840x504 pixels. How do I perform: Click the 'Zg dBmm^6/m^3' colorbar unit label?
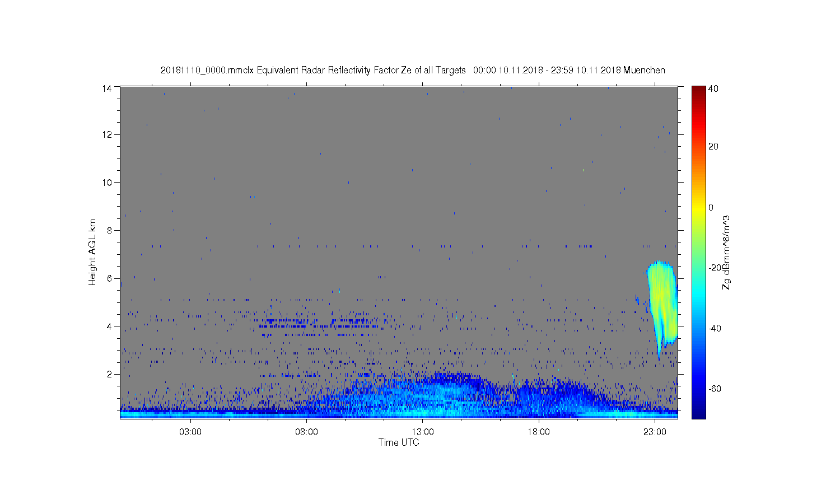pyautogui.click(x=726, y=252)
